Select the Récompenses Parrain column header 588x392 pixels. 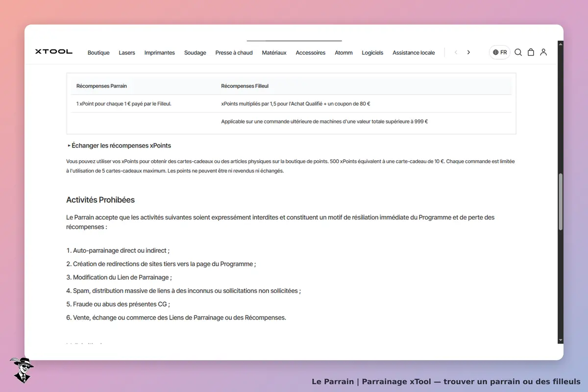101,86
